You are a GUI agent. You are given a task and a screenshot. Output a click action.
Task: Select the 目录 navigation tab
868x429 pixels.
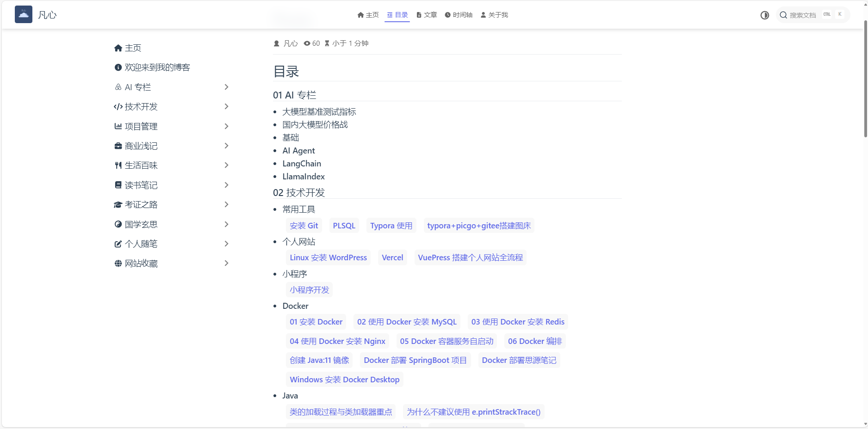click(x=397, y=15)
